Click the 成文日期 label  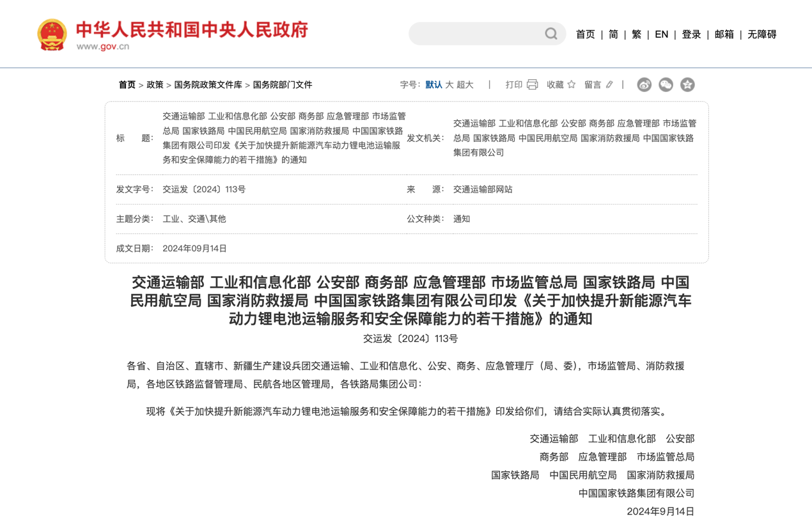[135, 248]
